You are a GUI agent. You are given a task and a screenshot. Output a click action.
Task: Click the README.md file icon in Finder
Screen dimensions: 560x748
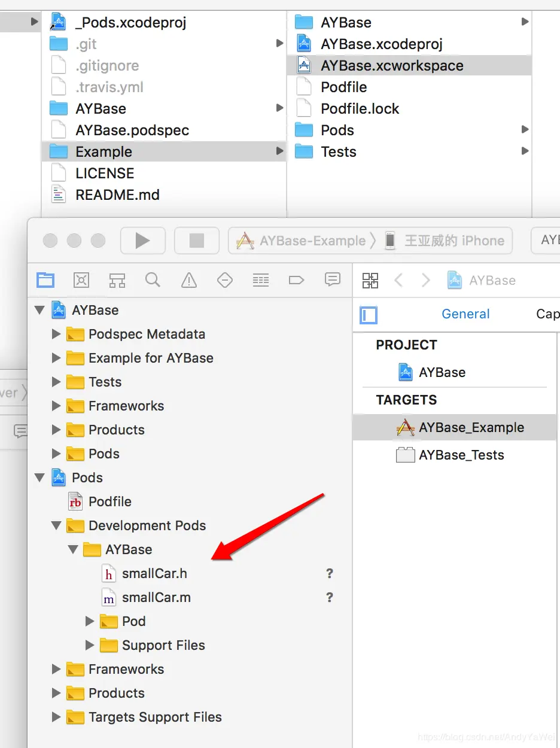point(59,194)
